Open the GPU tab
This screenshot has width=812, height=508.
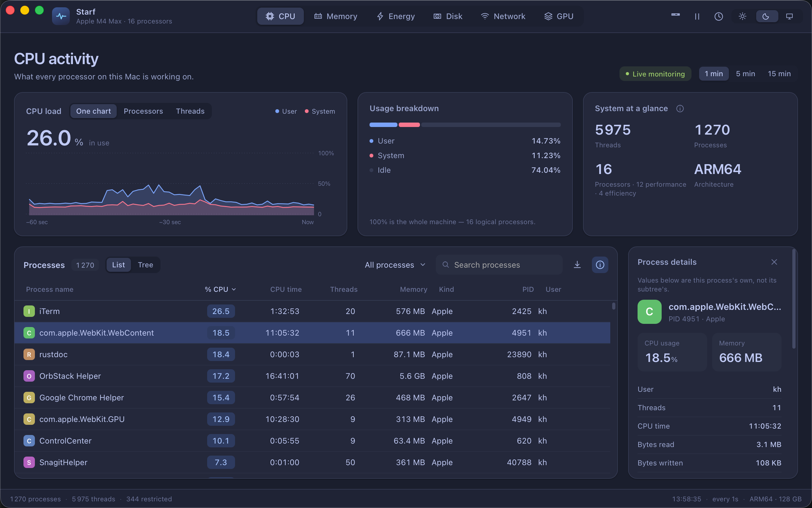click(559, 17)
